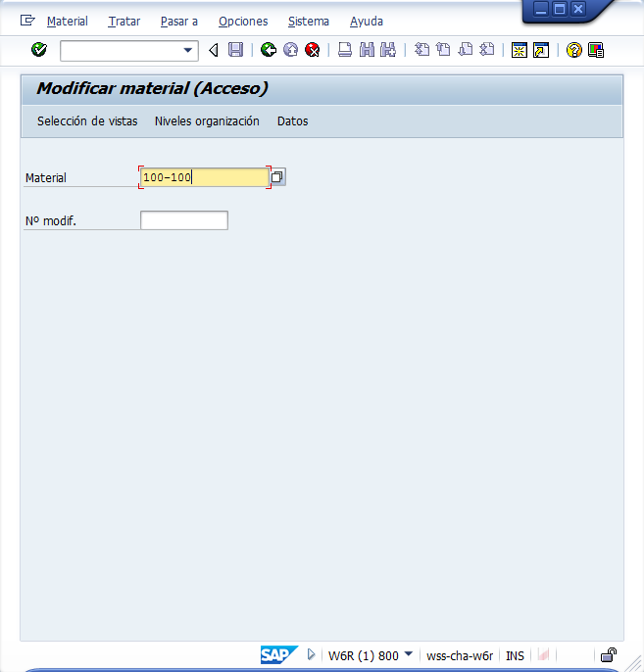Open the Tratar menu
The width and height of the screenshot is (644, 672).
coord(124,21)
